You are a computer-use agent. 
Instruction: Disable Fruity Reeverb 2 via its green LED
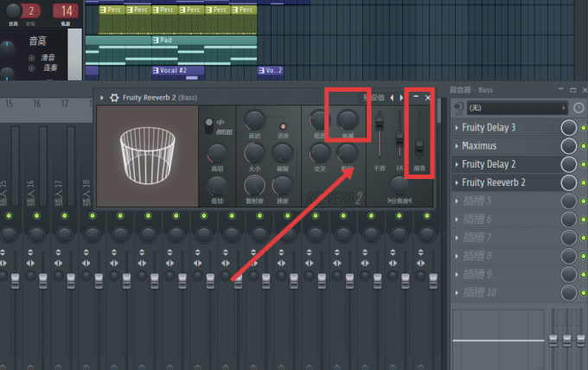tap(583, 183)
